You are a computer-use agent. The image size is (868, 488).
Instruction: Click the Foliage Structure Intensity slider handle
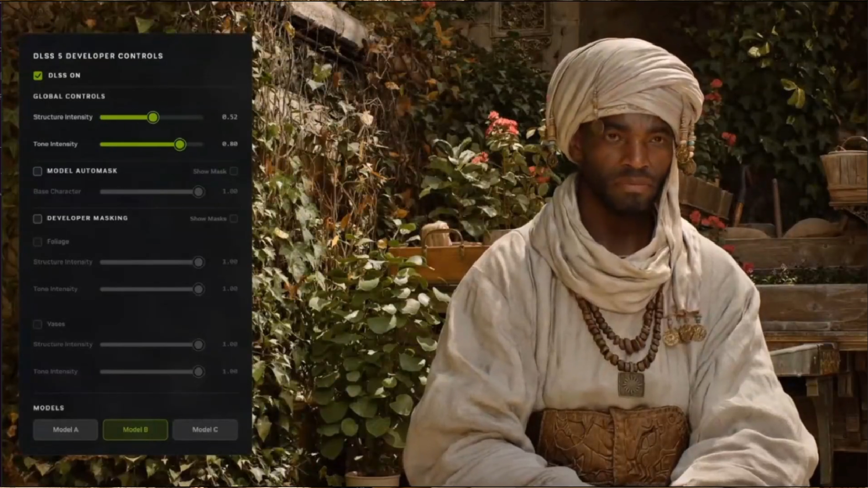point(198,263)
